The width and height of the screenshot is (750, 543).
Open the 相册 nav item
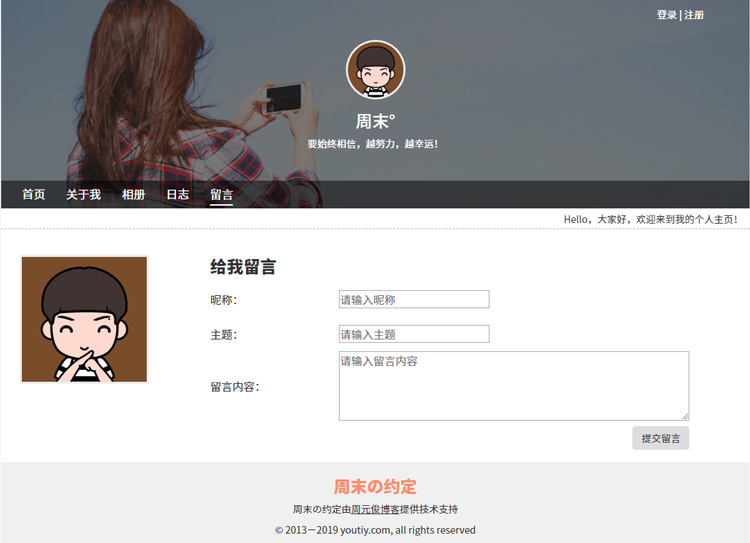[133, 194]
